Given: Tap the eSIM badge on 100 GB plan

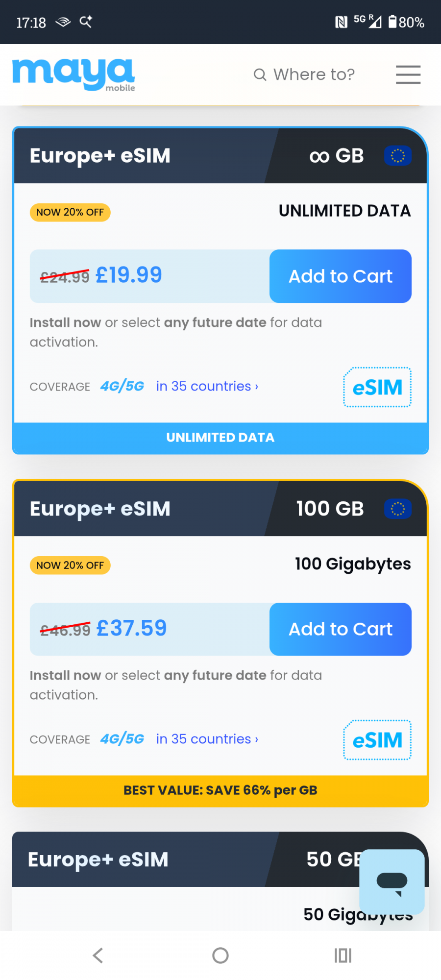Looking at the screenshot, I should point(377,740).
